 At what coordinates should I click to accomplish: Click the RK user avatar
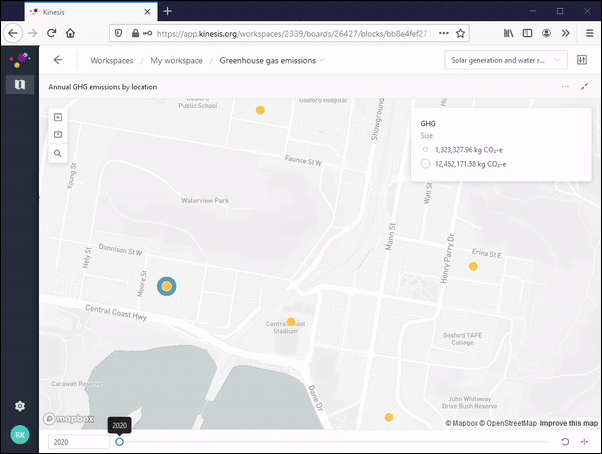[20, 434]
